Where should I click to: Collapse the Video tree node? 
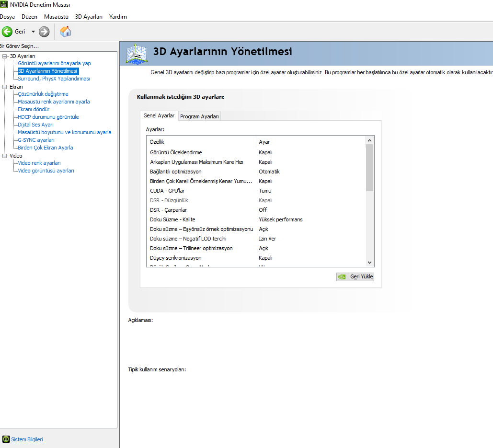4,156
